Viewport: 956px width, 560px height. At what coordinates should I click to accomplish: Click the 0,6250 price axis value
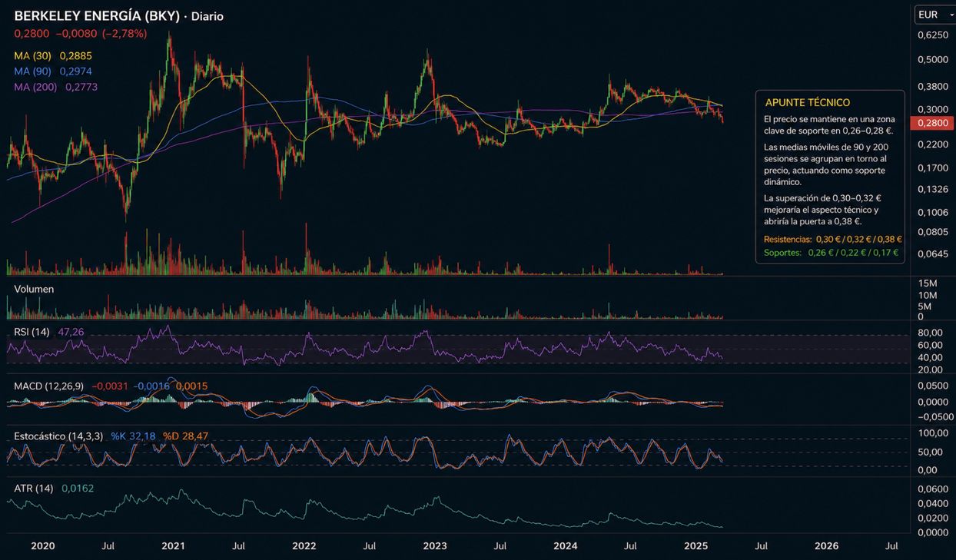933,35
